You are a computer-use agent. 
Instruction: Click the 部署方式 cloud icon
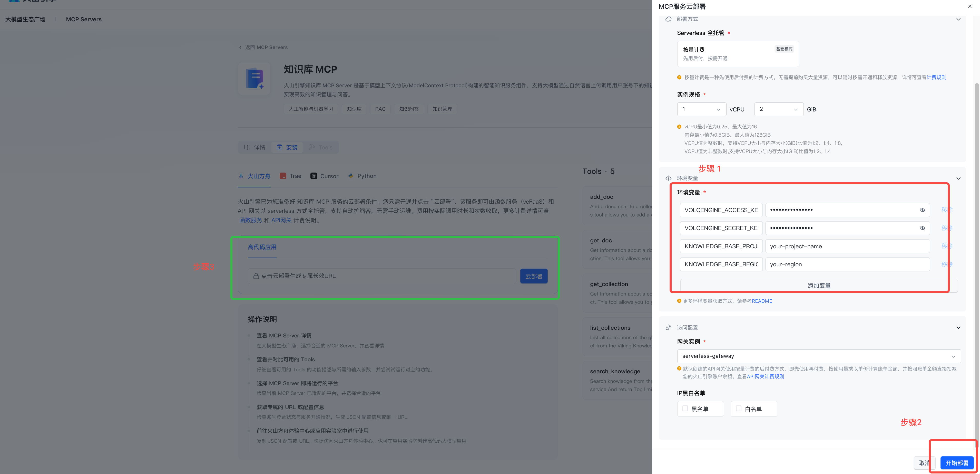[668, 19]
